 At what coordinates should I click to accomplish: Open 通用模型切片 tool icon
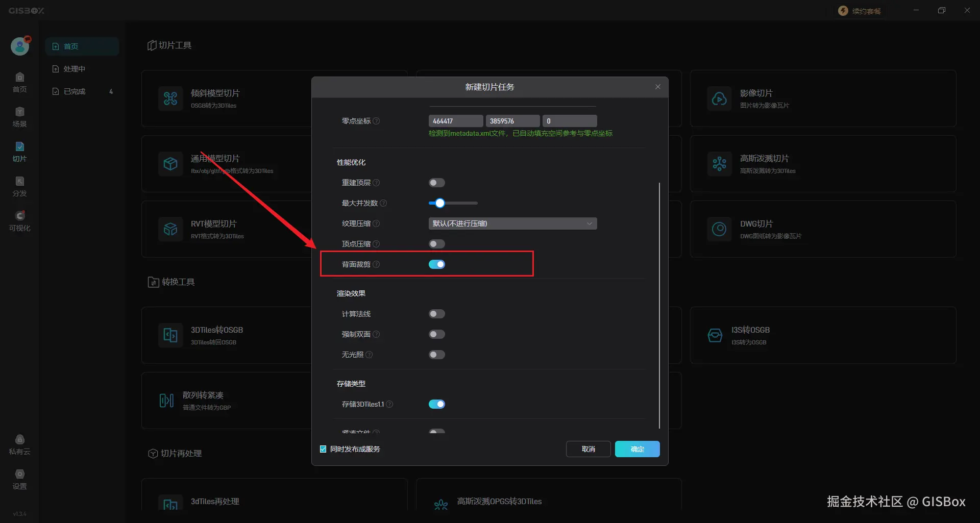pos(170,163)
